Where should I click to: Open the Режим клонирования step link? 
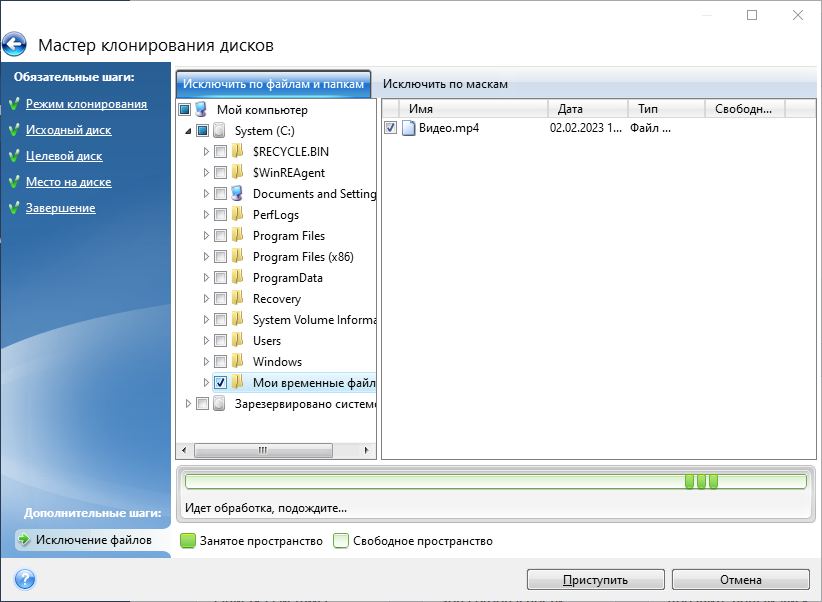pyautogui.click(x=86, y=104)
